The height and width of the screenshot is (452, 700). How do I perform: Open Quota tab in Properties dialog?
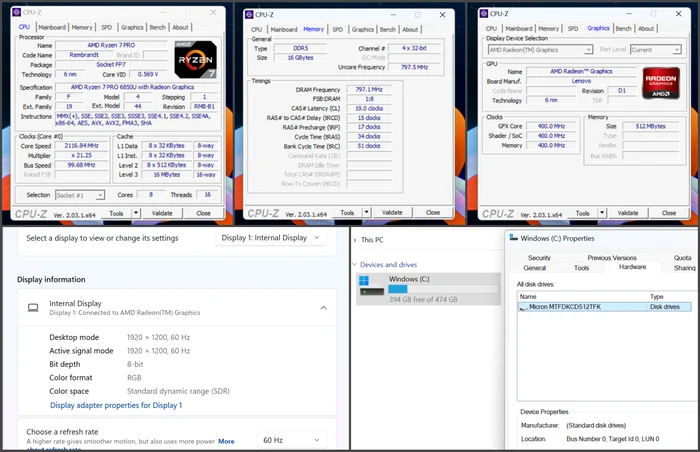point(683,258)
